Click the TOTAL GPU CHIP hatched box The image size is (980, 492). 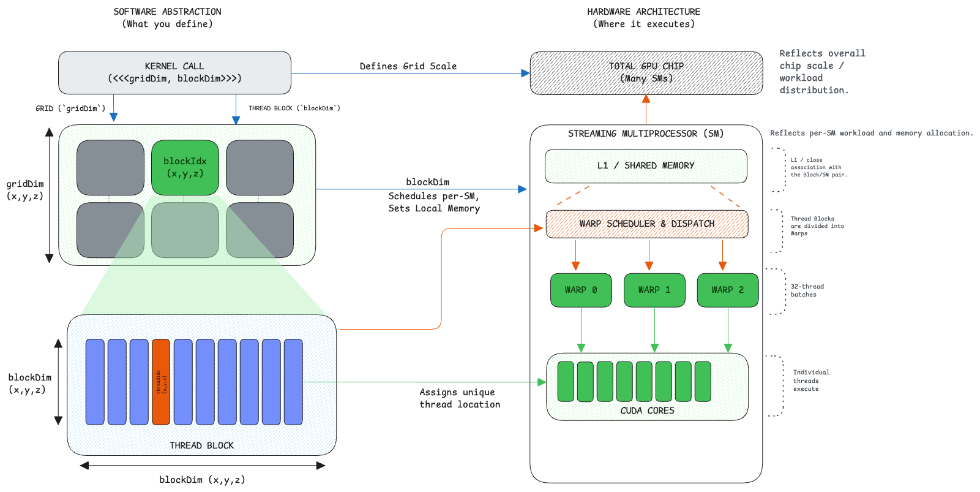point(646,73)
